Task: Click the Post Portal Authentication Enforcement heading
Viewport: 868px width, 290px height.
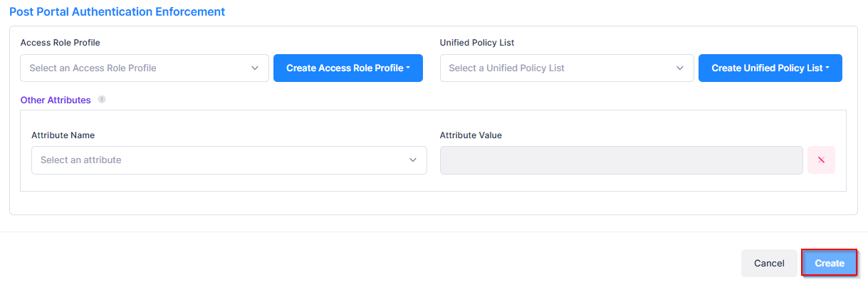Action: pyautogui.click(x=117, y=12)
